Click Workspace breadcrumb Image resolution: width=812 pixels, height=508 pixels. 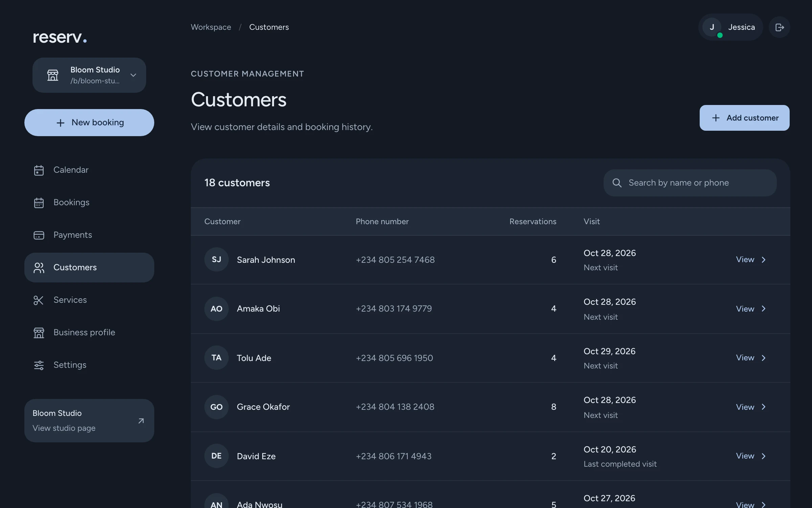coord(211,27)
